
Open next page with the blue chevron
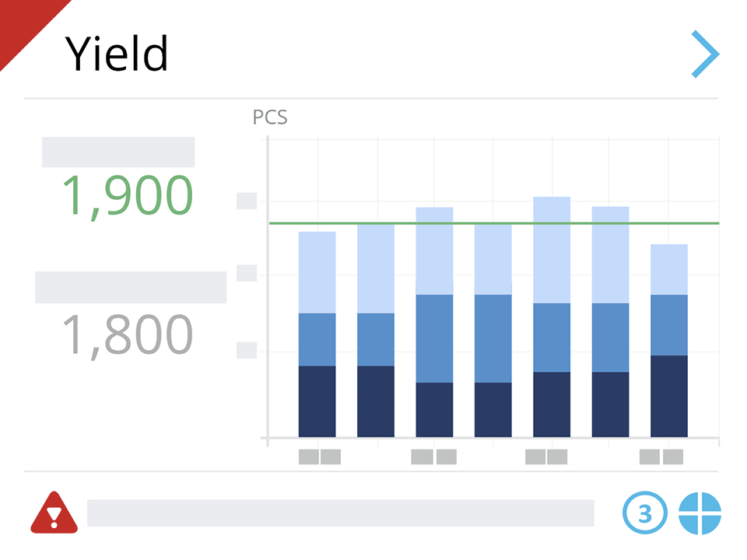(x=705, y=54)
